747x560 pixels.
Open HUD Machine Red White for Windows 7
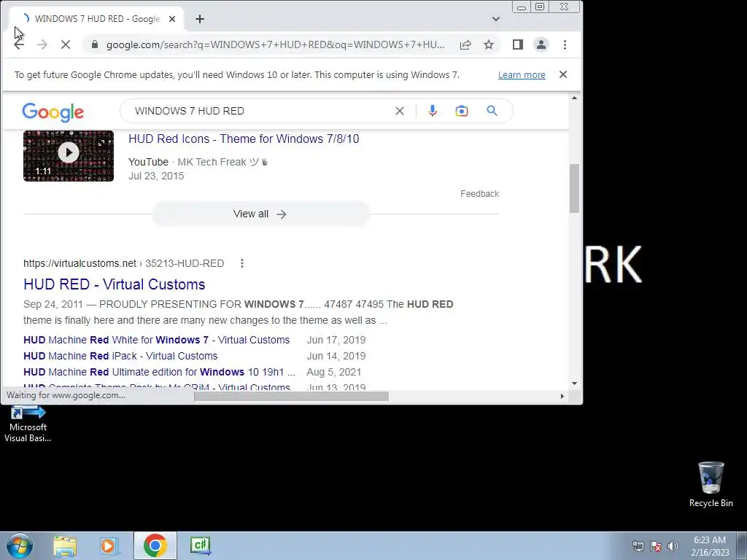pos(157,340)
